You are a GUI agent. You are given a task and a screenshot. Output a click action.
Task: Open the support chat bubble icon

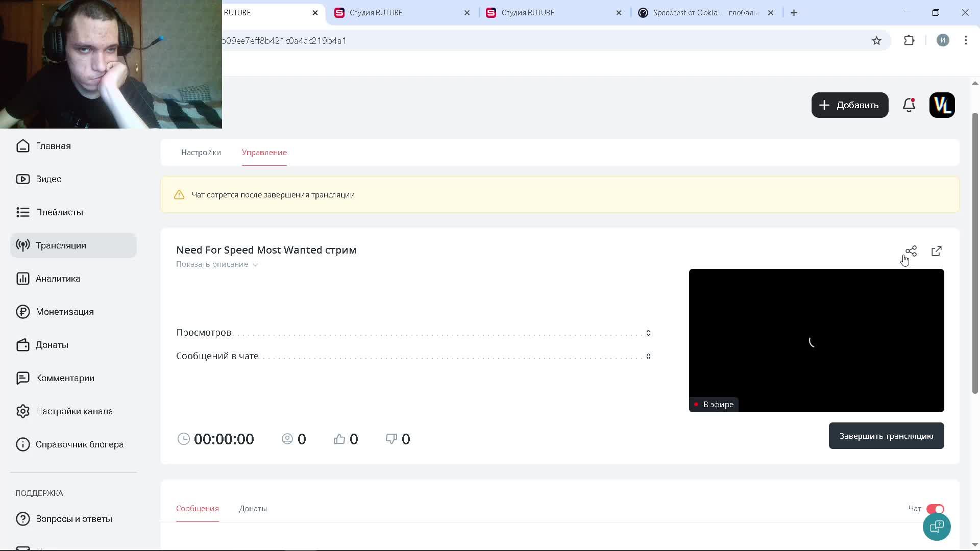point(937,527)
